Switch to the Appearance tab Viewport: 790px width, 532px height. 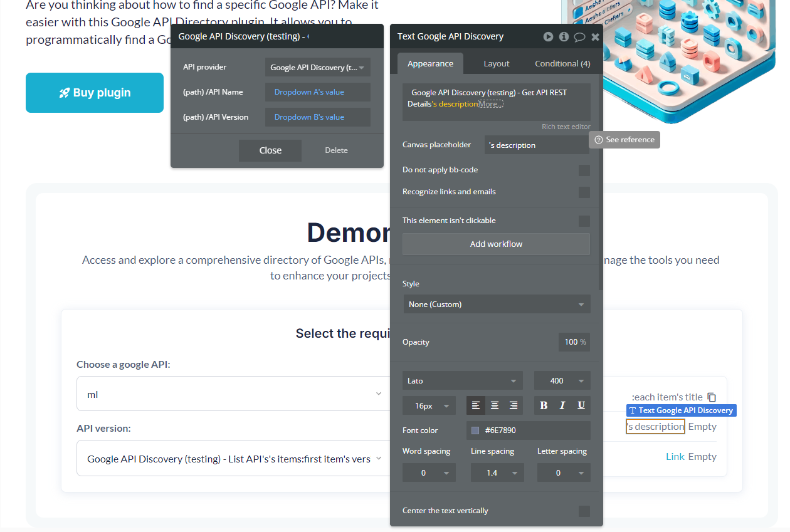pyautogui.click(x=430, y=63)
